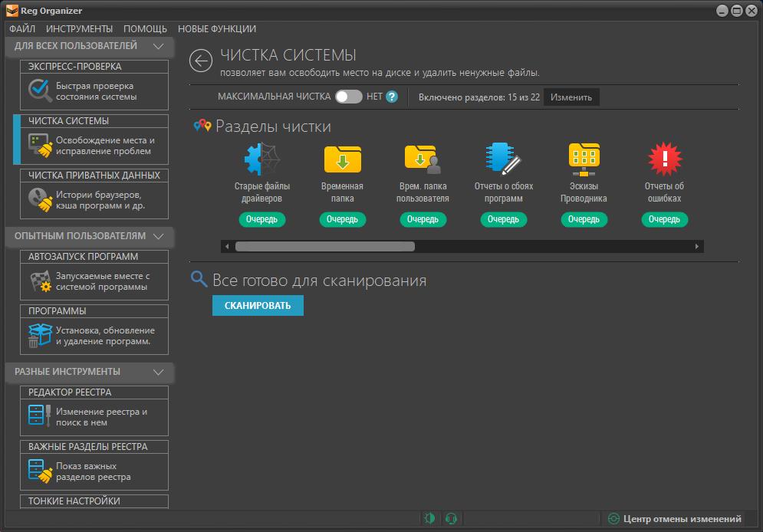This screenshot has width=763, height=532.
Task: Click the back arrow beside ЧИСТКА СИСТЕМЫ
Action: (201, 61)
